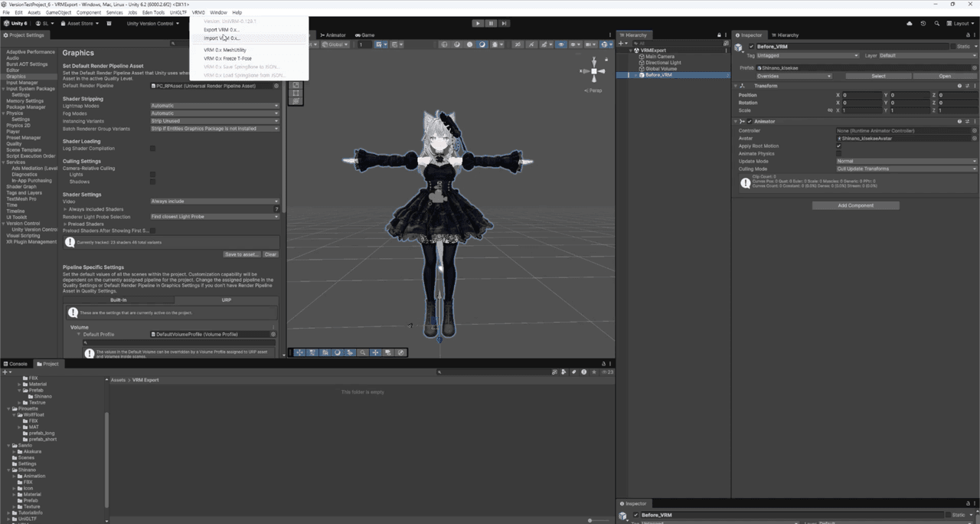Screen dimensions: 980x524
Task: Click the Save to asset button
Action: tap(241, 254)
